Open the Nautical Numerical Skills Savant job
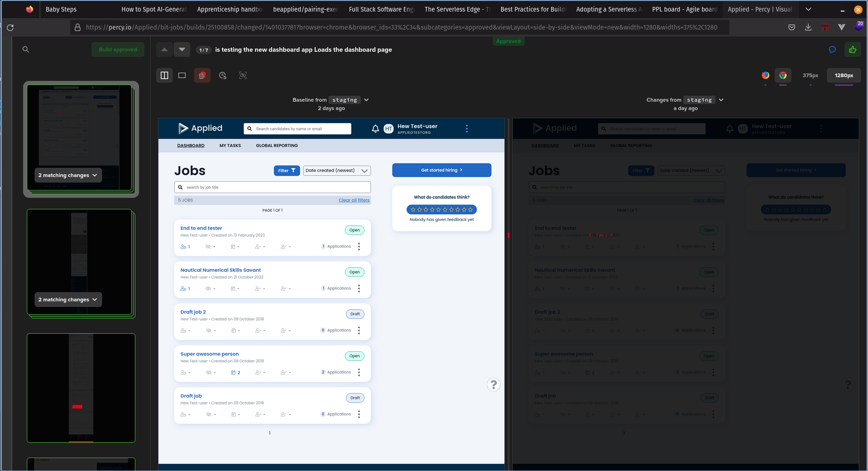This screenshot has height=471, width=868. click(x=220, y=270)
